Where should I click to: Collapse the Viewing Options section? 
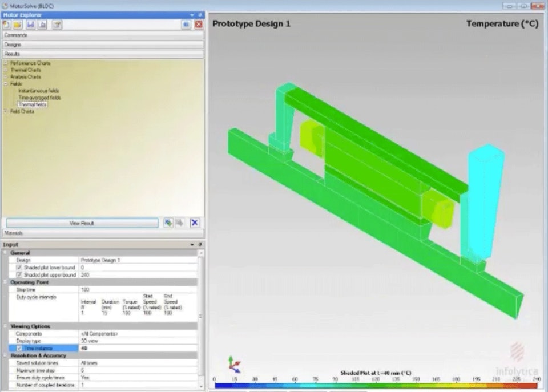pyautogui.click(x=5, y=326)
